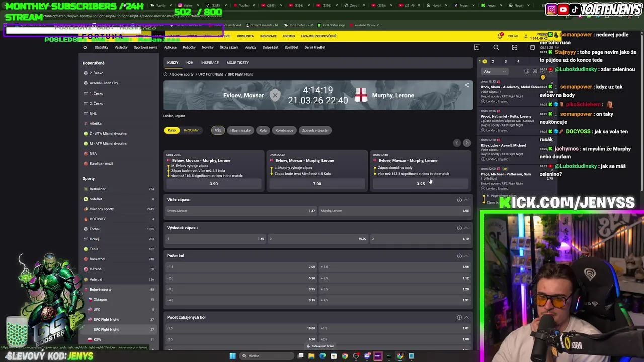This screenshot has width=644, height=362.
Task: Click the Instagram icon in the overlay
Action: click(x=551, y=9)
